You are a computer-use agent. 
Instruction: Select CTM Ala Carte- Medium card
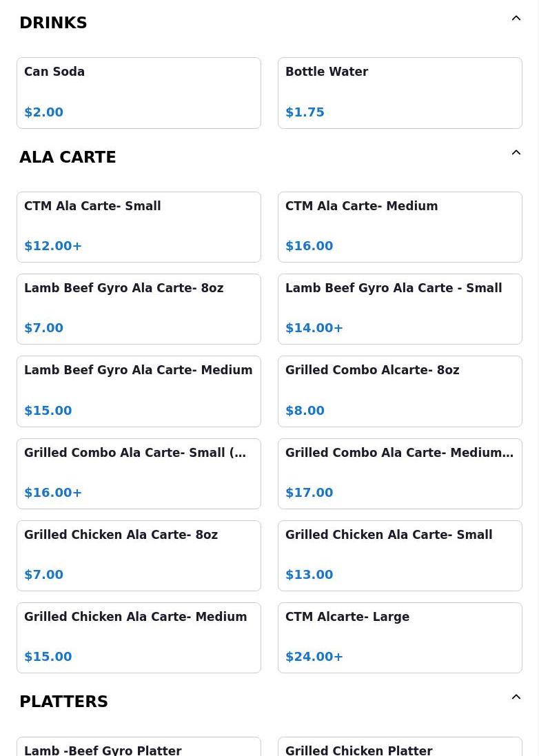pyautogui.click(x=400, y=227)
